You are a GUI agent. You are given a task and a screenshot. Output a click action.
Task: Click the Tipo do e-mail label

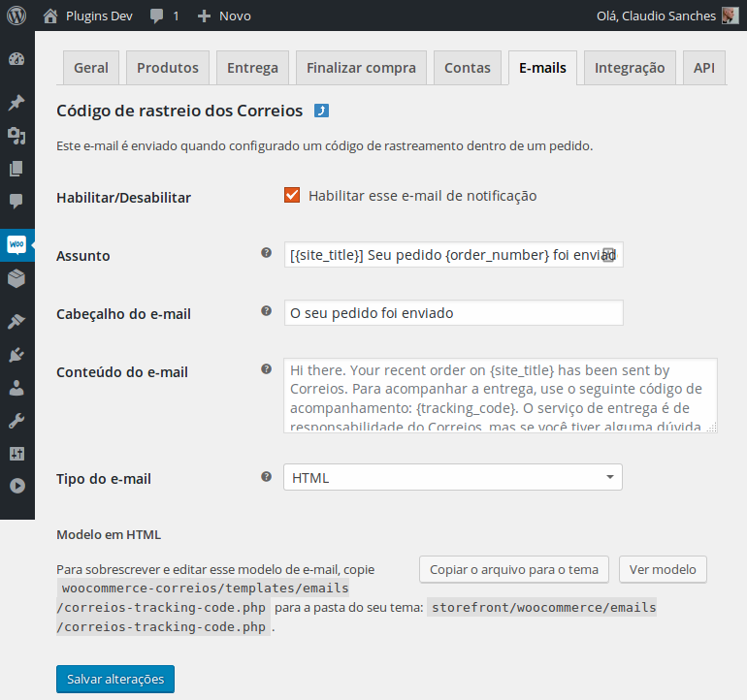point(104,479)
